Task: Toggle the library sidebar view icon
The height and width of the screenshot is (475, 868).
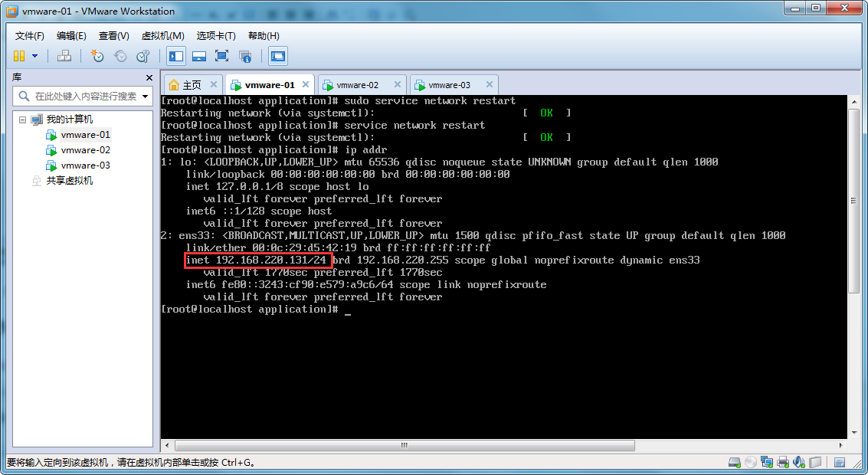Action: pyautogui.click(x=176, y=56)
